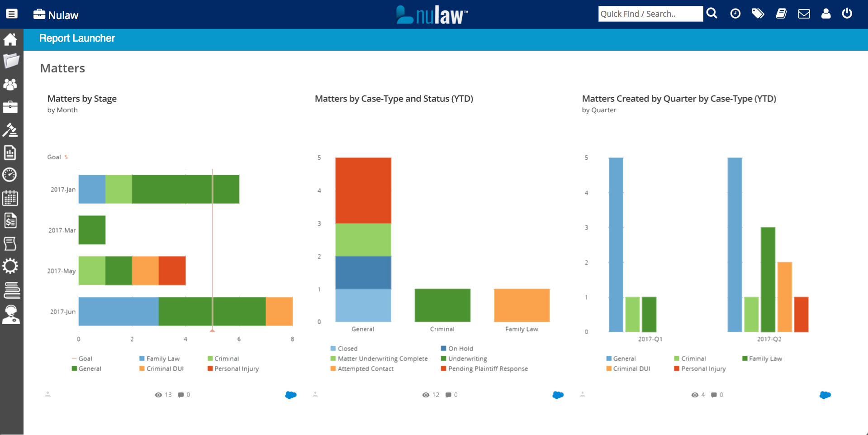Toggle Family Law legend in Matters by Stage
Screen dimensions: 868x435
pos(162,359)
